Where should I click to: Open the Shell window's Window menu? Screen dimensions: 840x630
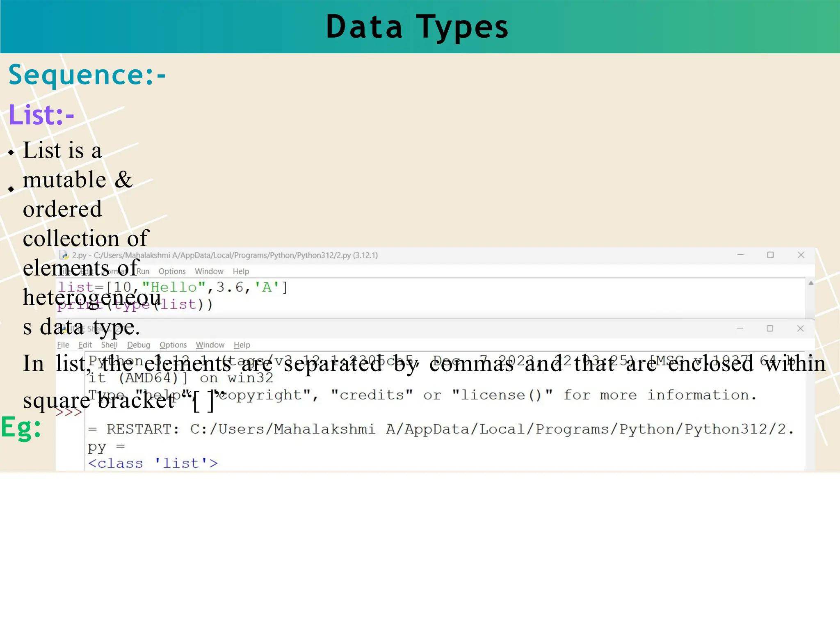210,345
